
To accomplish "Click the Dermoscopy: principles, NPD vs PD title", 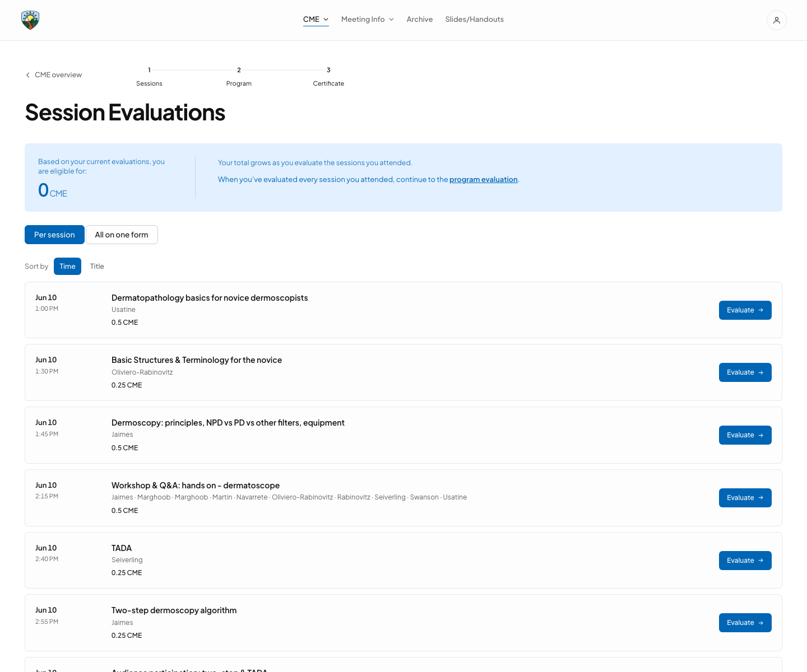I will [228, 423].
